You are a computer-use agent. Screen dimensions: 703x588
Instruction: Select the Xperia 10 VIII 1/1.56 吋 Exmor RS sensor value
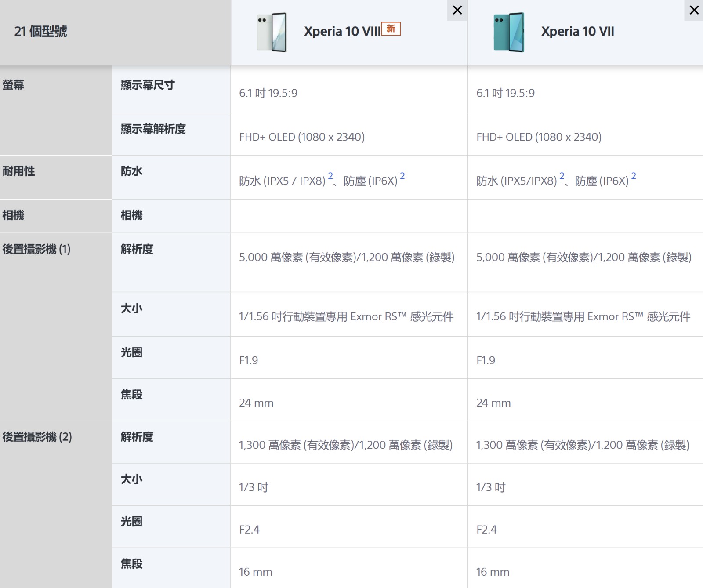coord(346,316)
